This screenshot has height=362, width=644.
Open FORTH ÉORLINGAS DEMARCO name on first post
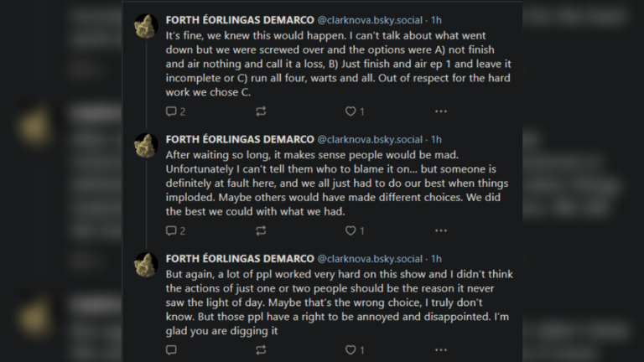point(240,20)
